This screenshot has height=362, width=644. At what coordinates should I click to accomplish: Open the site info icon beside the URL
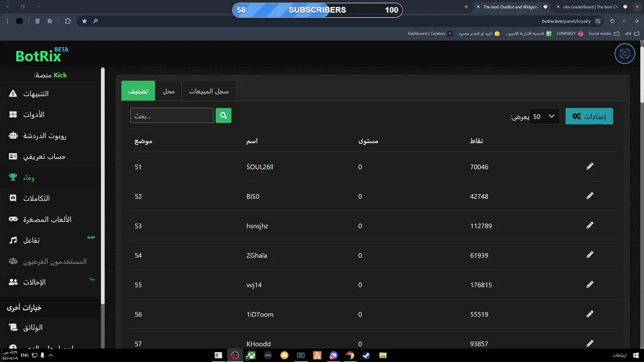598,21
